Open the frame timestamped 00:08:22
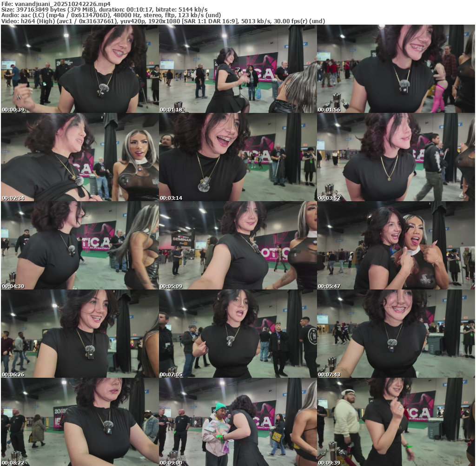476x466 pixels. coord(79,422)
